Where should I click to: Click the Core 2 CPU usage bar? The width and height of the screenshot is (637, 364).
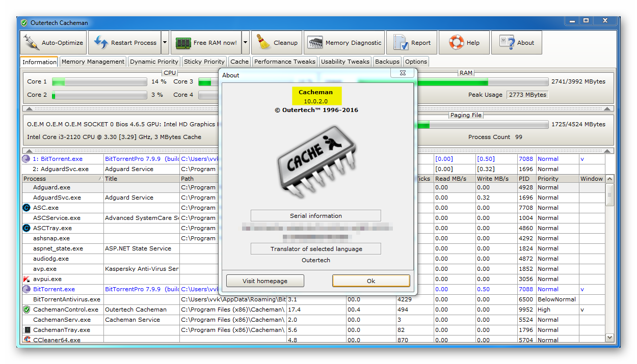[99, 95]
